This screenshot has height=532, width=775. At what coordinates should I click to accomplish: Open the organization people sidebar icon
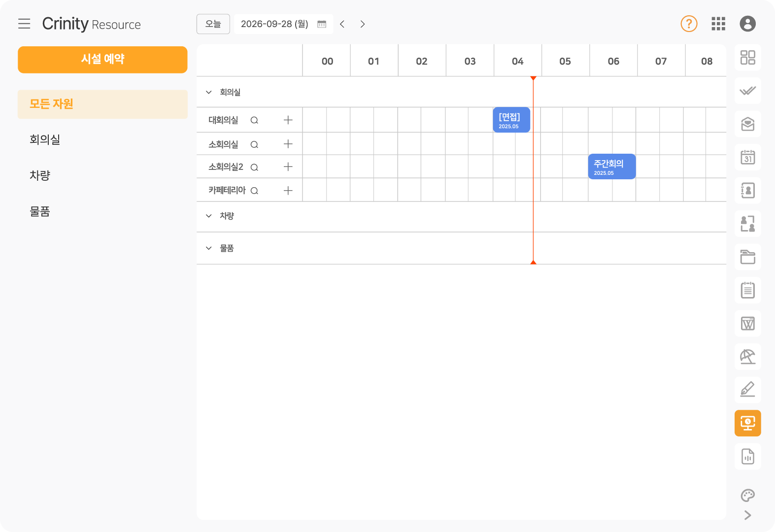pos(747,224)
